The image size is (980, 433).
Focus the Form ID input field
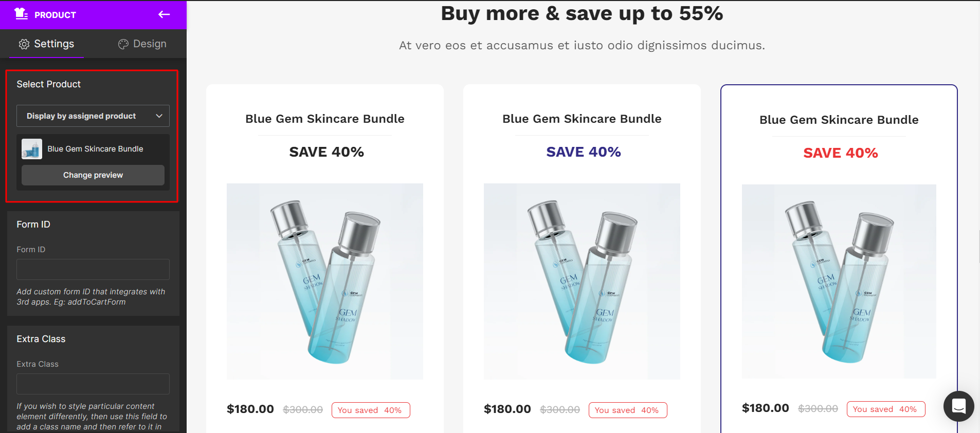pyautogui.click(x=93, y=270)
